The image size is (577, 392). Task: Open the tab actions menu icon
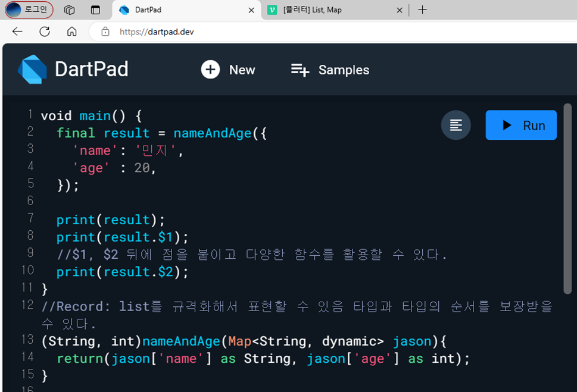95,10
